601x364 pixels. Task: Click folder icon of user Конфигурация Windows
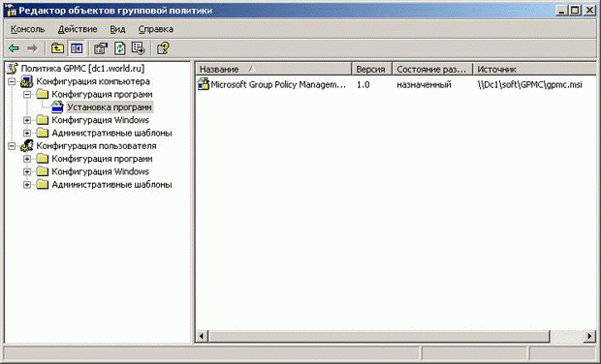[x=42, y=171]
